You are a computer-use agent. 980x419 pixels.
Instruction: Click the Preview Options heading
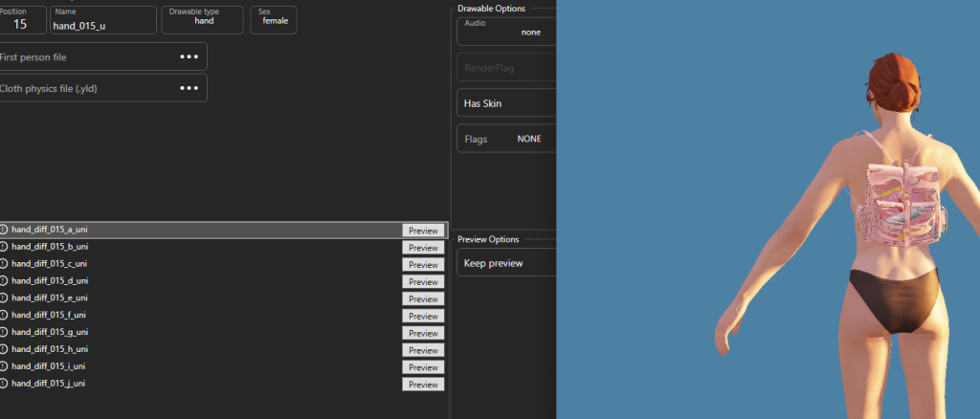coord(488,239)
